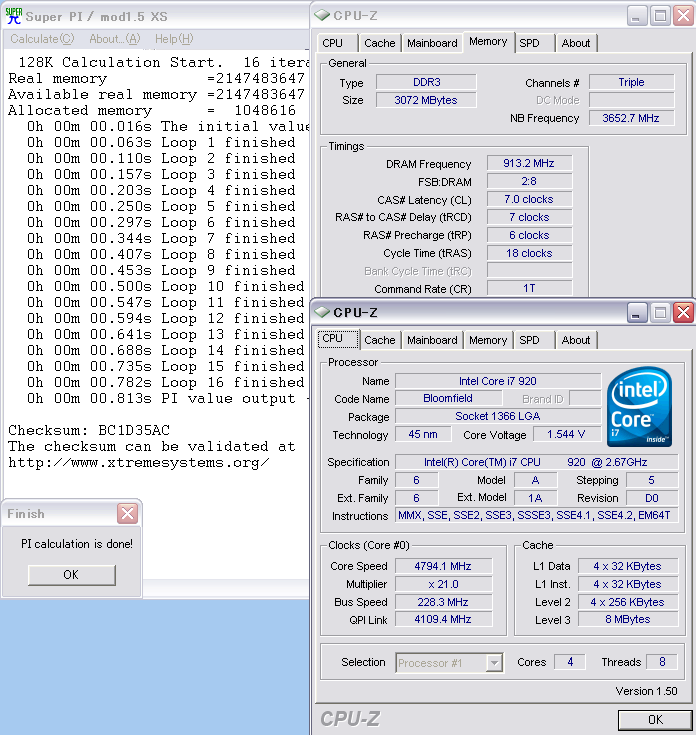The width and height of the screenshot is (696, 735).
Task: Maximize the back CPU-Z Memory window
Action: 660,16
